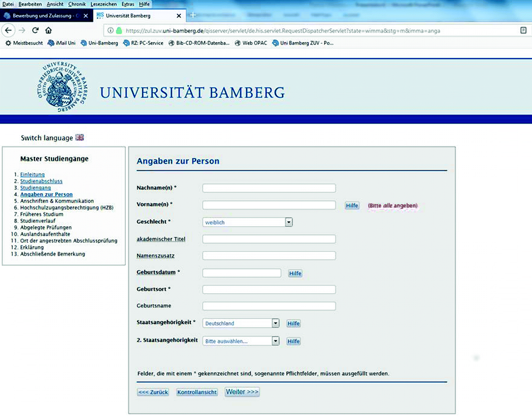Open Einleitung step link
The height and width of the screenshot is (419, 532).
[x=32, y=175]
